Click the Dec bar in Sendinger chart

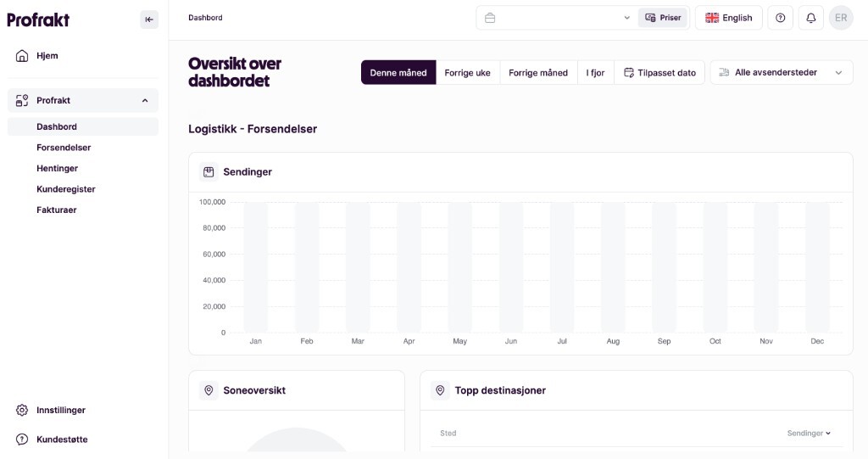tap(817, 267)
